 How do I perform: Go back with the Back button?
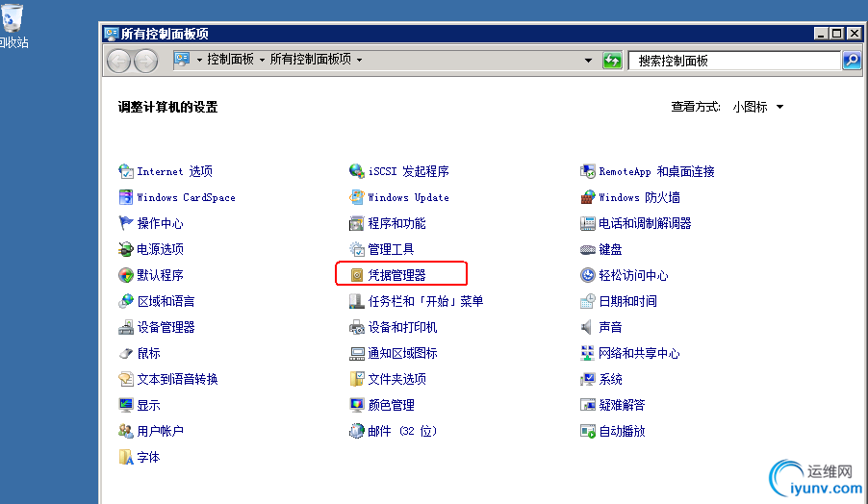(x=118, y=61)
